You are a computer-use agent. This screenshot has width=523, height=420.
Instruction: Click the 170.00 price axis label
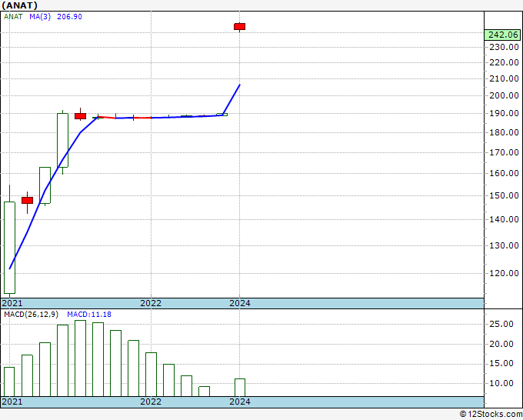click(x=504, y=152)
